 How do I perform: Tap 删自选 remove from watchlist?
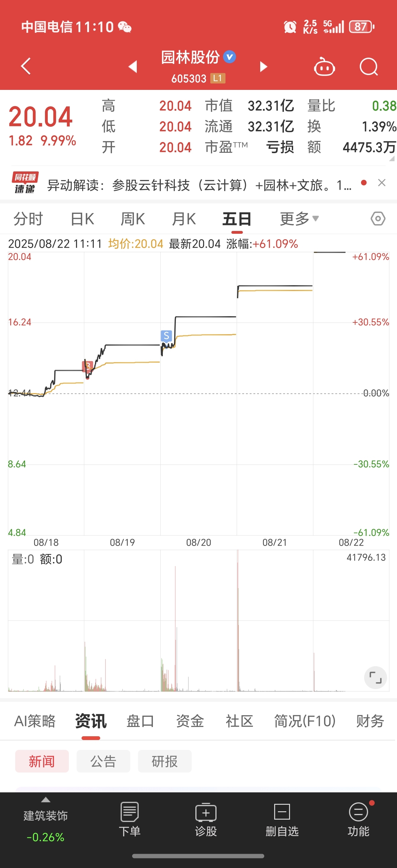282,819
